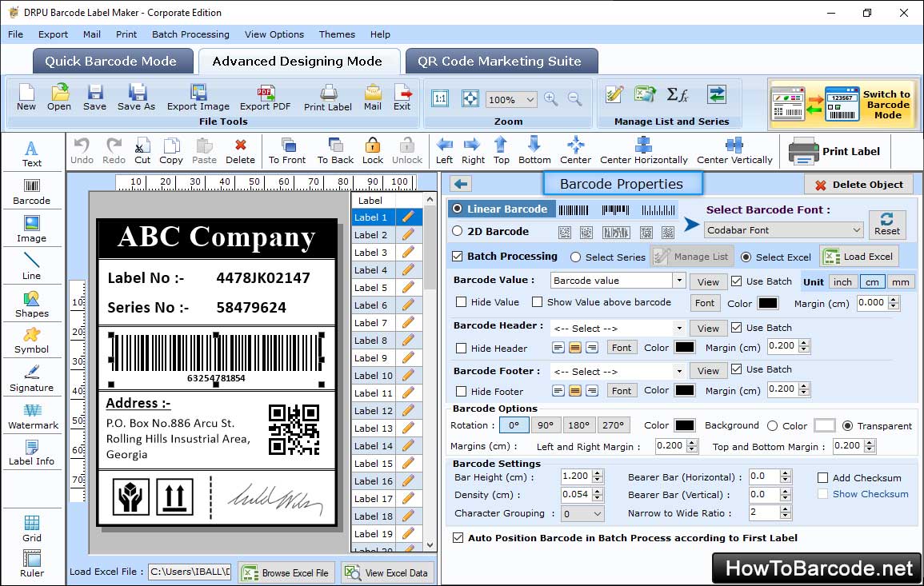924x586 pixels.
Task: Click the Mail tool icon
Action: (x=373, y=98)
